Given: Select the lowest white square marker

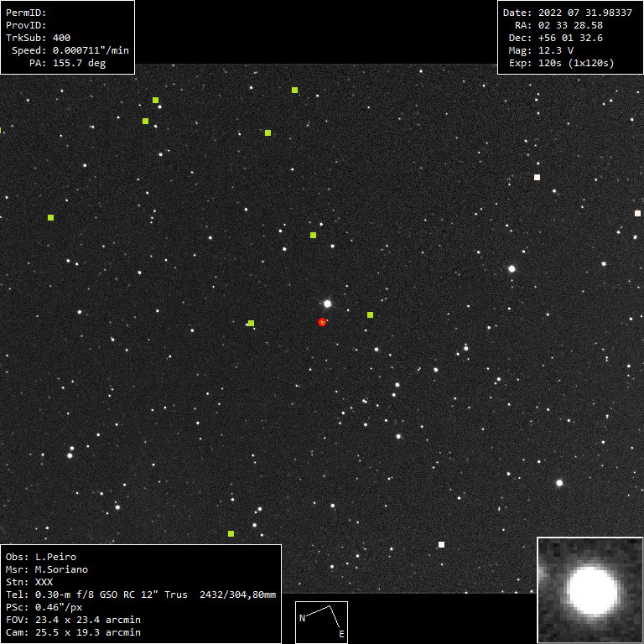Looking at the screenshot, I should click(x=441, y=544).
